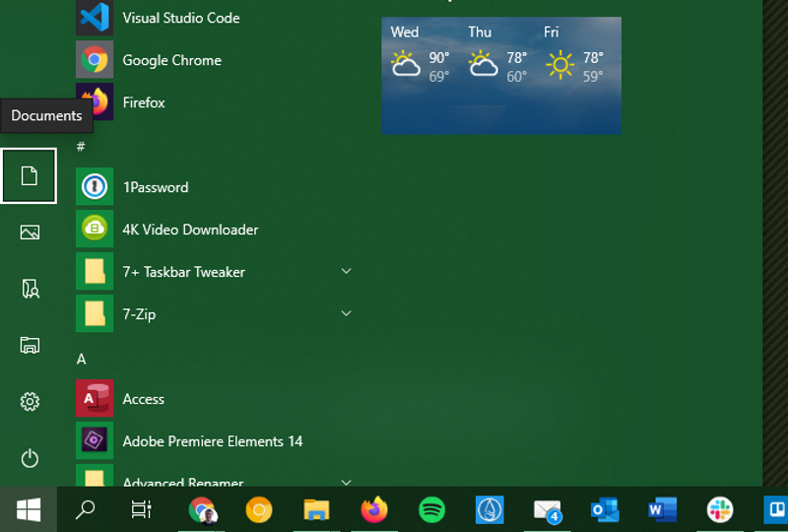Open Settings gear in Start sidebar
This screenshot has width=788, height=532.
(x=30, y=401)
